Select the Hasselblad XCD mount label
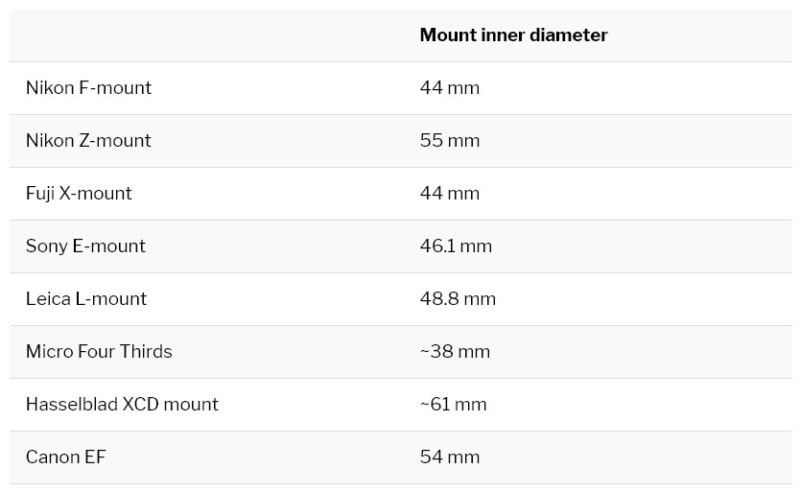The height and width of the screenshot is (492, 800). pyautogui.click(x=121, y=404)
